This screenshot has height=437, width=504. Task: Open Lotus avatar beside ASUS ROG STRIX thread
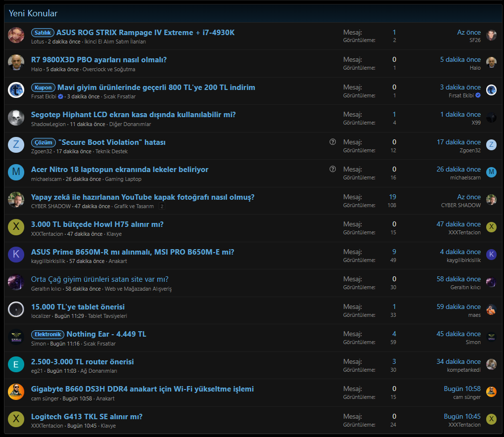pyautogui.click(x=16, y=36)
